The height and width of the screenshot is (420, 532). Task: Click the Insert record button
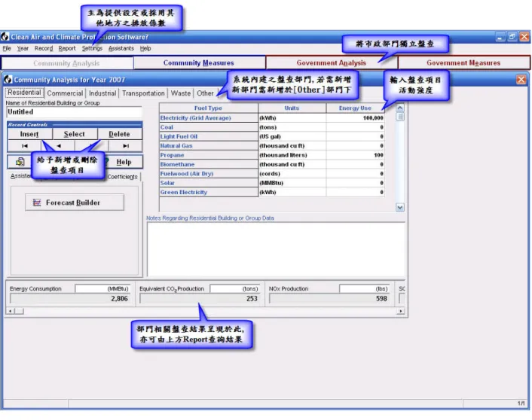(x=29, y=134)
